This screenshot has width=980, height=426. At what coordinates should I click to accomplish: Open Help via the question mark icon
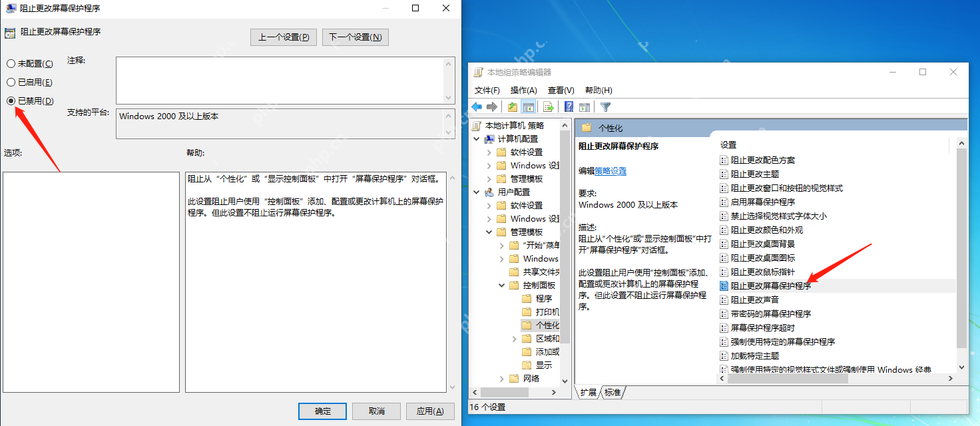[x=569, y=106]
